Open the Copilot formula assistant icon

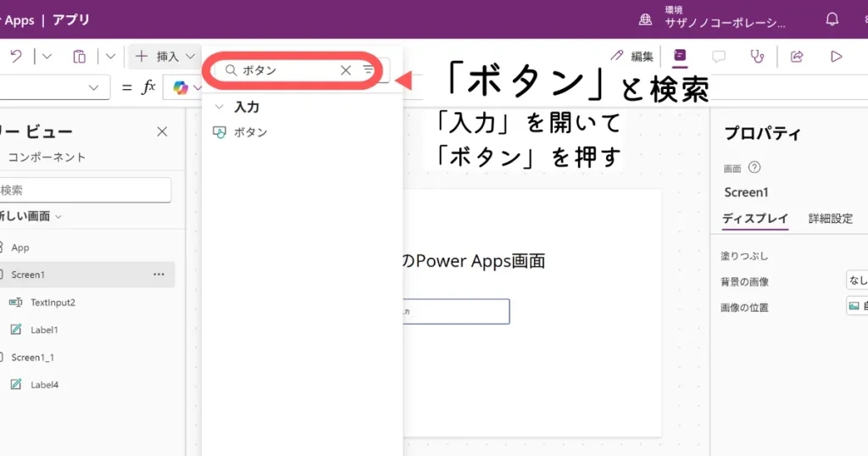click(x=181, y=87)
